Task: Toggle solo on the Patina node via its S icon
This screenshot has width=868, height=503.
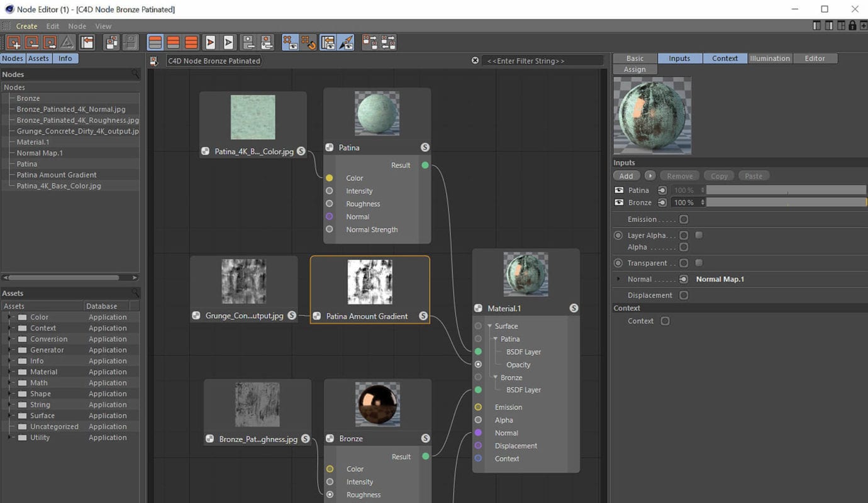Action: 425,147
